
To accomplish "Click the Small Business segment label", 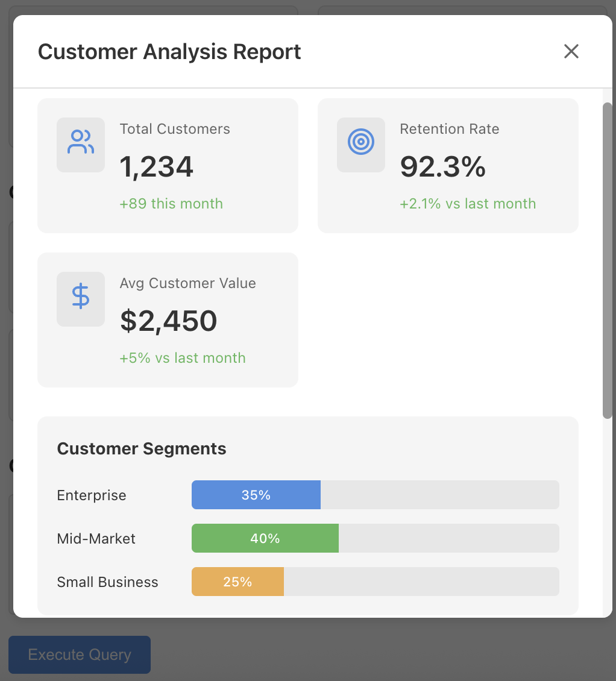I will [108, 582].
